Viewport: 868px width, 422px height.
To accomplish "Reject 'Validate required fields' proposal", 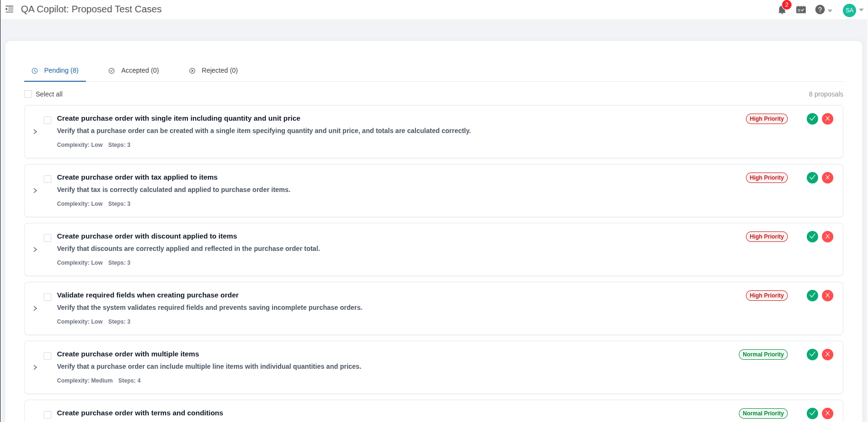I will coord(828,296).
